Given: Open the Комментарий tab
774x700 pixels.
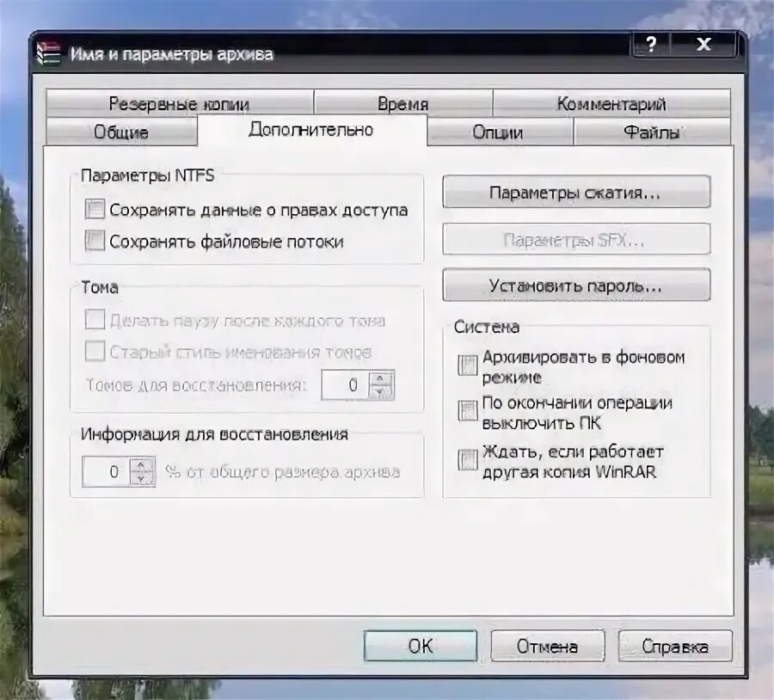Looking at the screenshot, I should click(611, 104).
